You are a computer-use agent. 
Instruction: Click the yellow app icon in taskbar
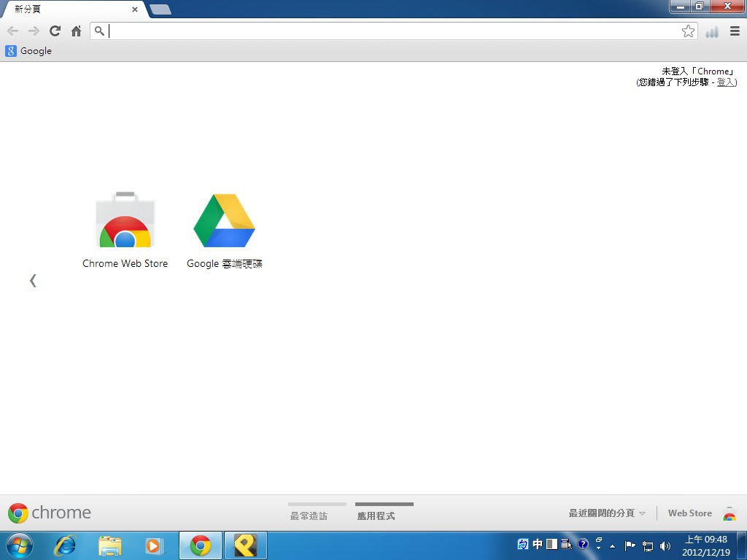pos(245,545)
